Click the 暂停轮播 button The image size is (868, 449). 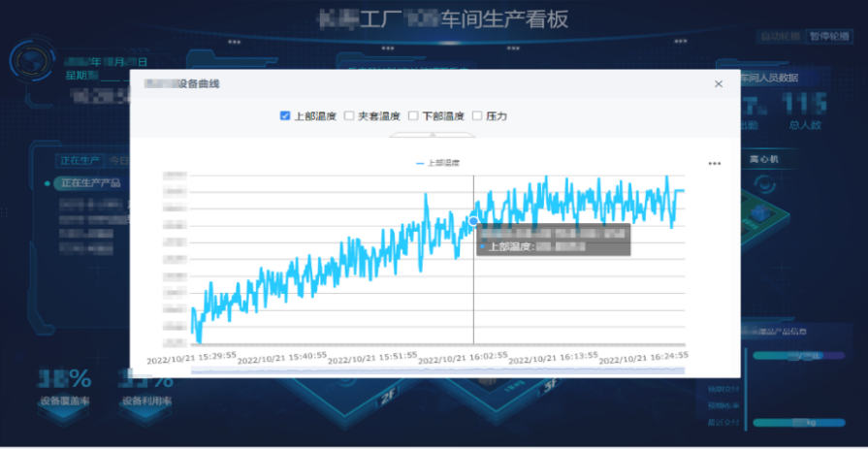(x=828, y=36)
